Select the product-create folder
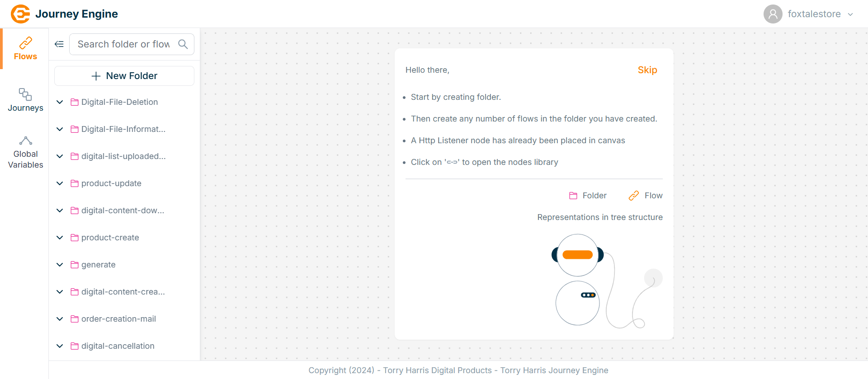868x379 pixels. pos(110,238)
